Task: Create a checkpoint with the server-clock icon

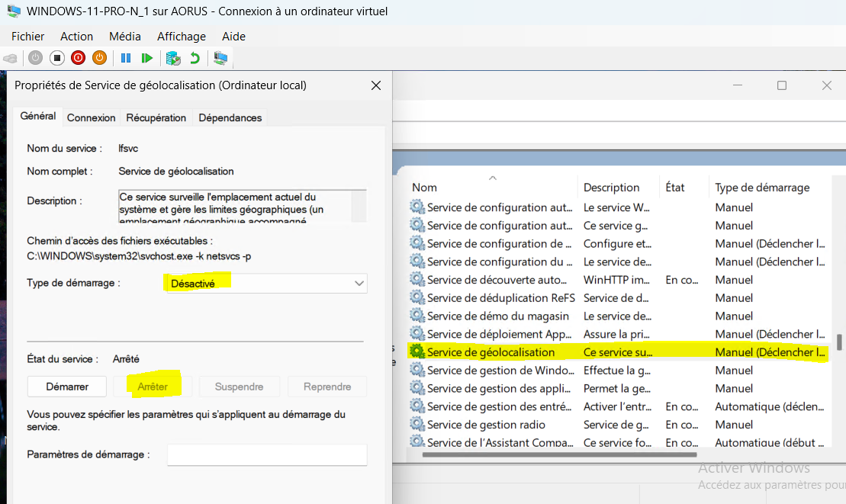Action: click(173, 58)
